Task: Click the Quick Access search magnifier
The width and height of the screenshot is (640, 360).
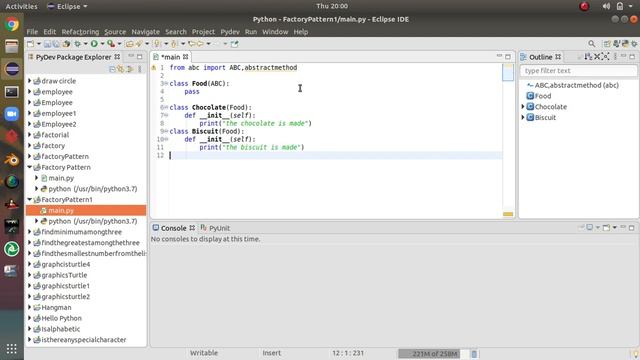Action: (591, 44)
